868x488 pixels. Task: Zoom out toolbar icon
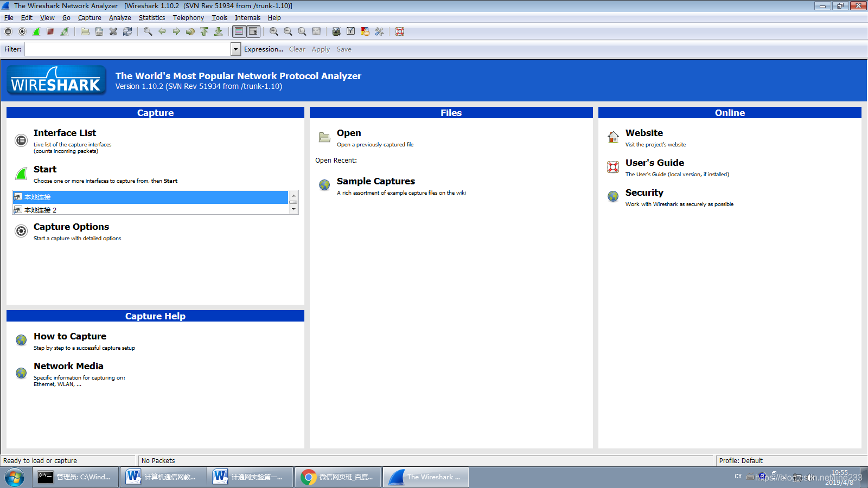coord(288,31)
